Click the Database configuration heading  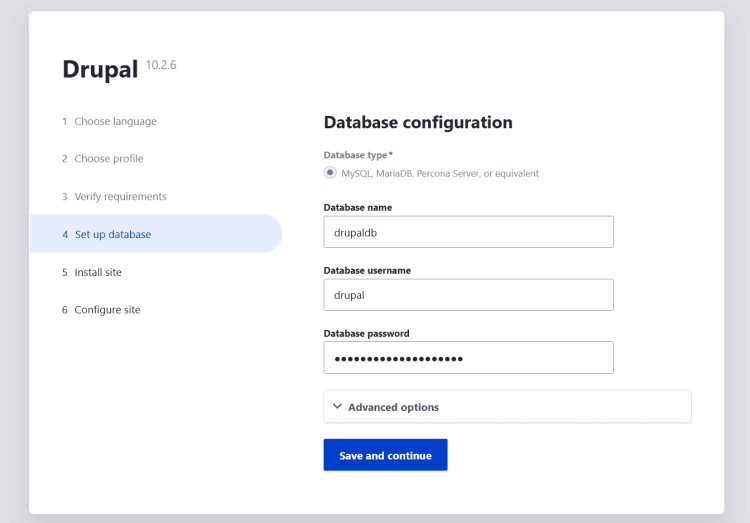point(418,122)
